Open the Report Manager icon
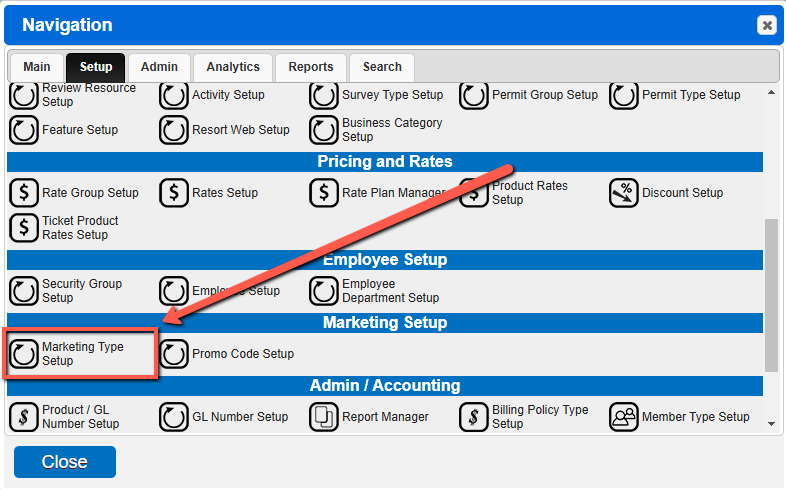The image size is (786, 490). [x=324, y=417]
